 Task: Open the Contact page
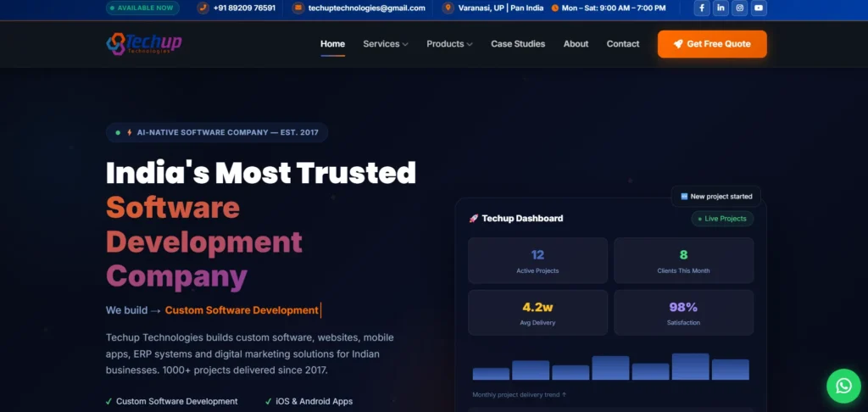[623, 44]
